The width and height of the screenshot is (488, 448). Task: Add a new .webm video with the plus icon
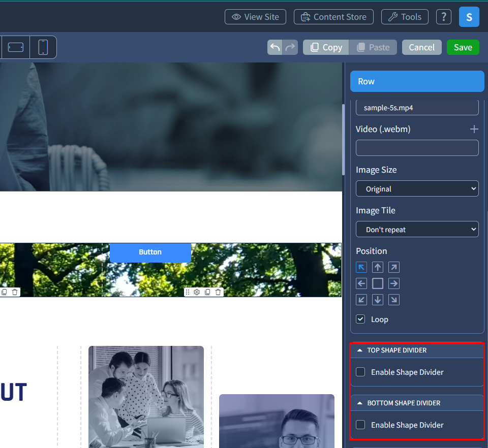(474, 129)
